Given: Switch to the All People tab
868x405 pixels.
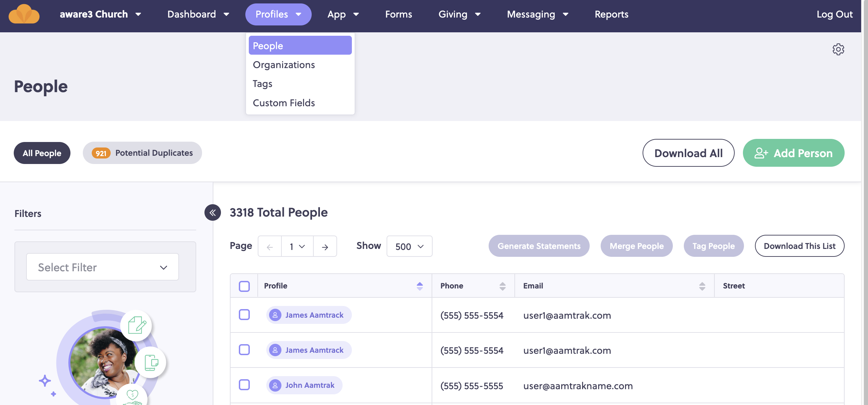Looking at the screenshot, I should coord(42,153).
